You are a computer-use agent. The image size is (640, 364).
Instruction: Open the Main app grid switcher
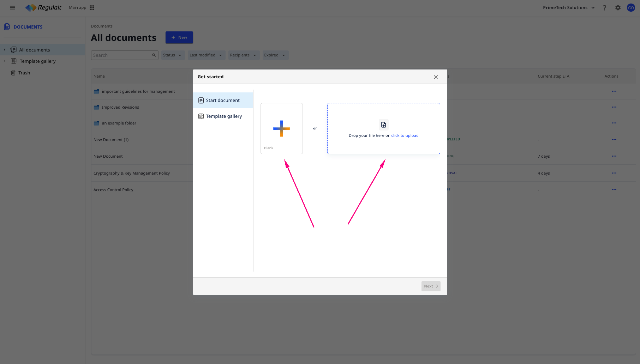pos(92,8)
